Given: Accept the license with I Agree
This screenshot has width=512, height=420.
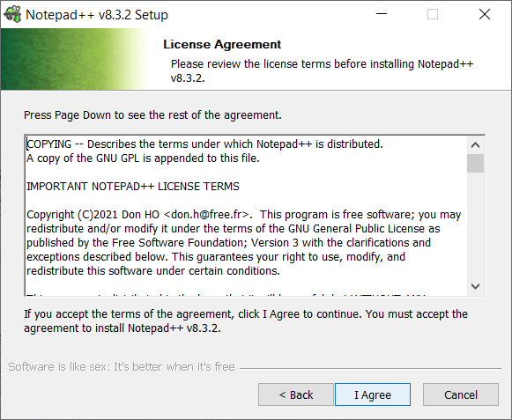Looking at the screenshot, I should pyautogui.click(x=373, y=394).
